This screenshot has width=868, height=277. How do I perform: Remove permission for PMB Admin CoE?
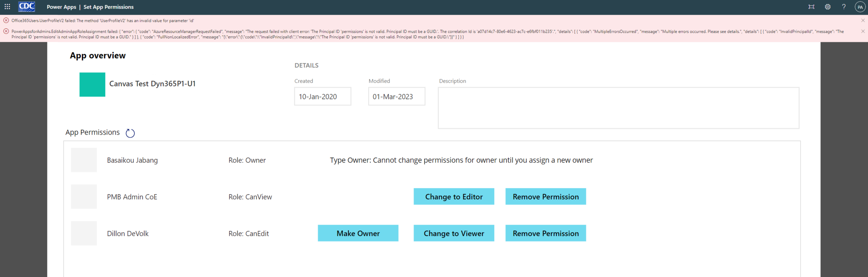pos(546,197)
